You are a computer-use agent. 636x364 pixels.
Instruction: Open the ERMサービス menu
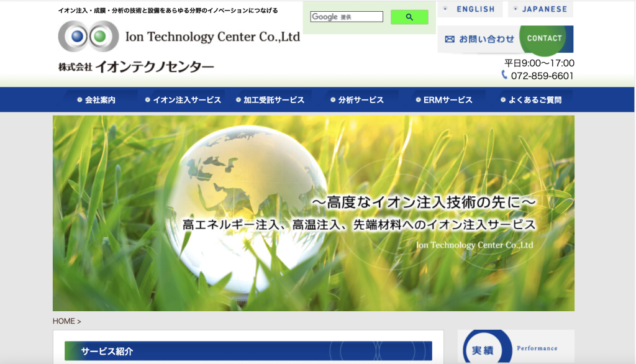tap(444, 100)
